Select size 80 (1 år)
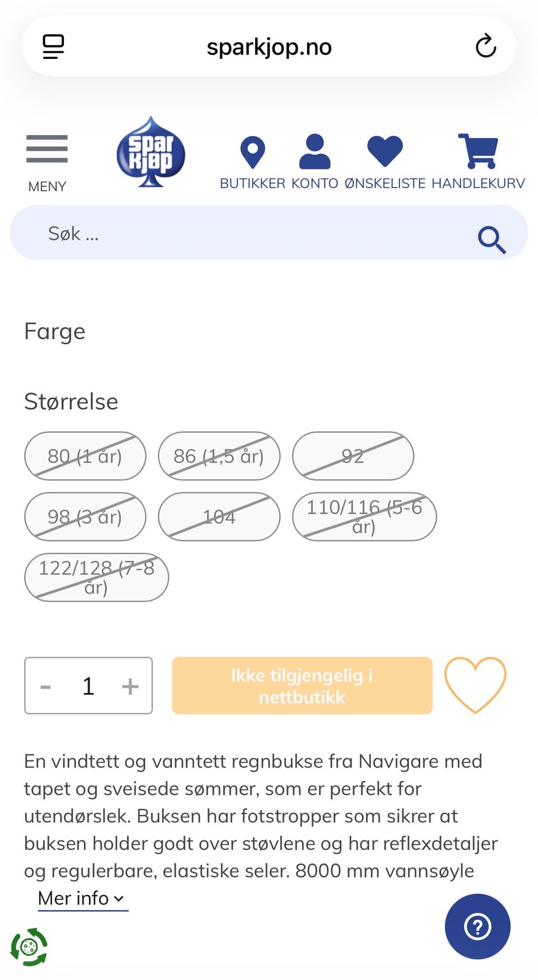 coord(85,456)
